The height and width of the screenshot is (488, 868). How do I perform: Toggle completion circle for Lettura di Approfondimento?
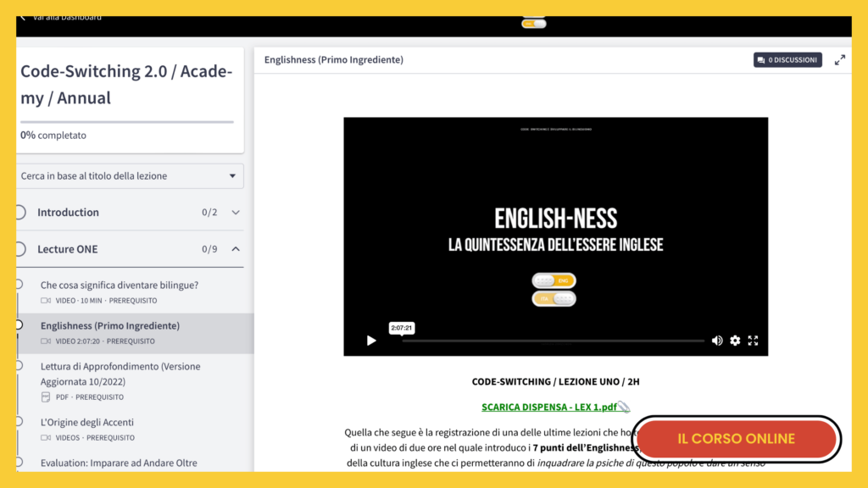point(19,366)
